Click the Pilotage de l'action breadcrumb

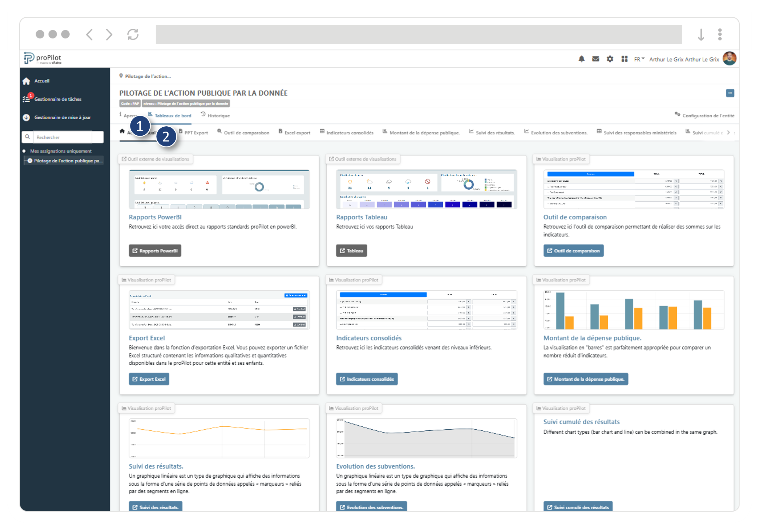point(145,76)
